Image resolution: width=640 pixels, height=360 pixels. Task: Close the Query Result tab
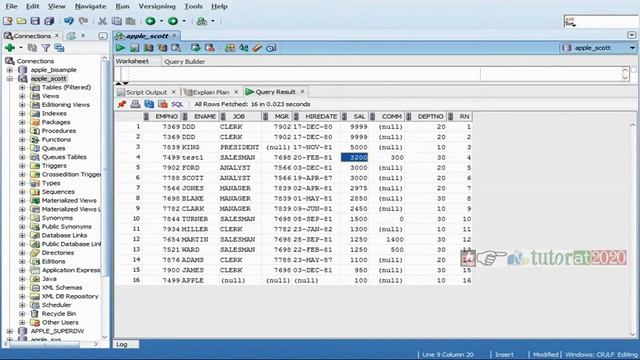[302, 91]
